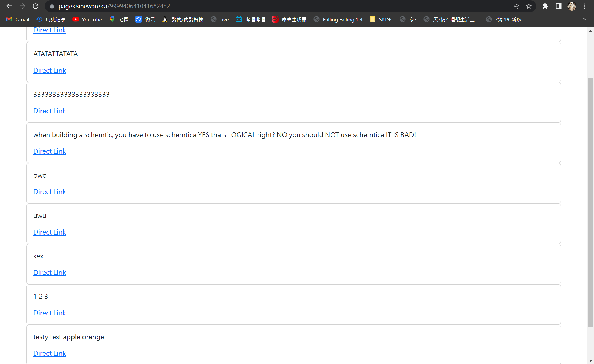Click the vertical scrollbar thumb
This screenshot has width=594, height=364.
pyautogui.click(x=590, y=202)
